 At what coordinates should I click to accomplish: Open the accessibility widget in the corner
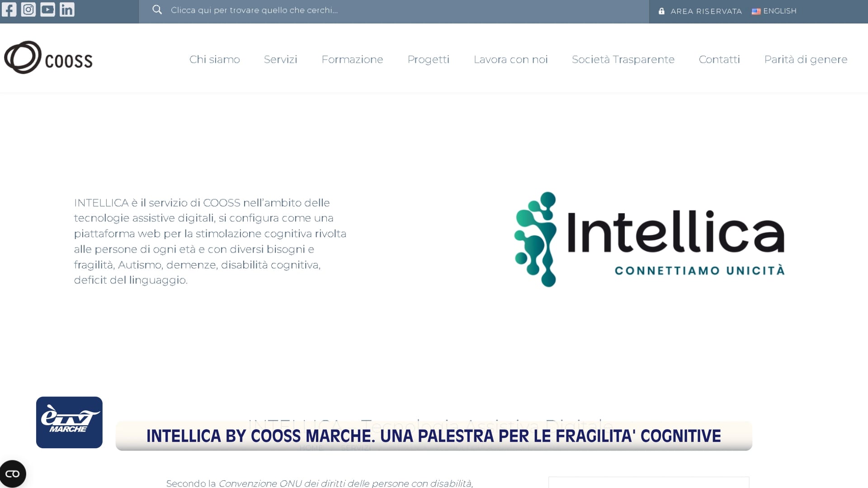tap(13, 474)
